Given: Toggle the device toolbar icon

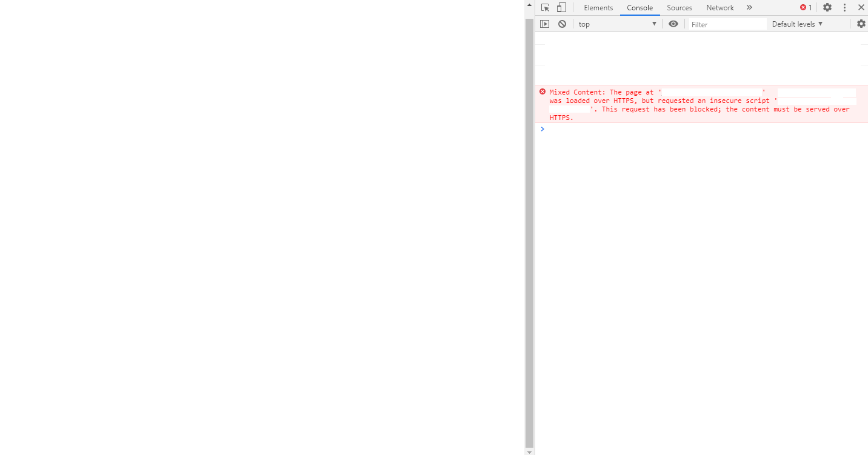Looking at the screenshot, I should (x=561, y=8).
